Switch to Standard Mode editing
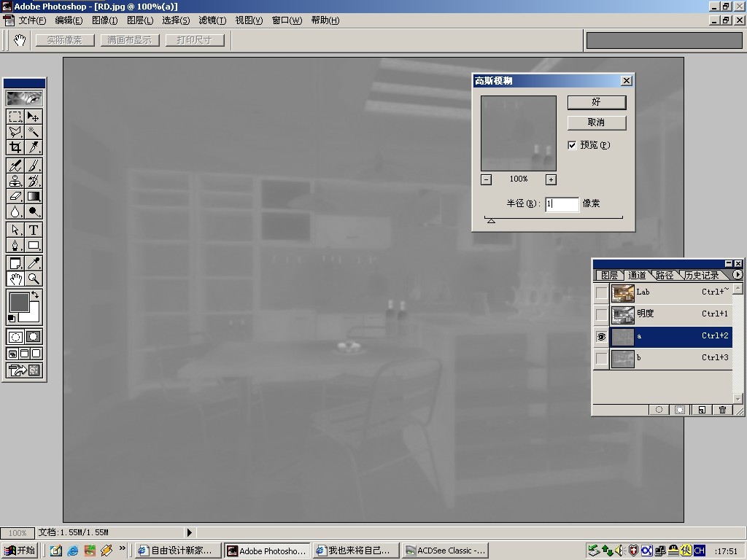Viewport: 747px width, 560px height. coord(15,337)
